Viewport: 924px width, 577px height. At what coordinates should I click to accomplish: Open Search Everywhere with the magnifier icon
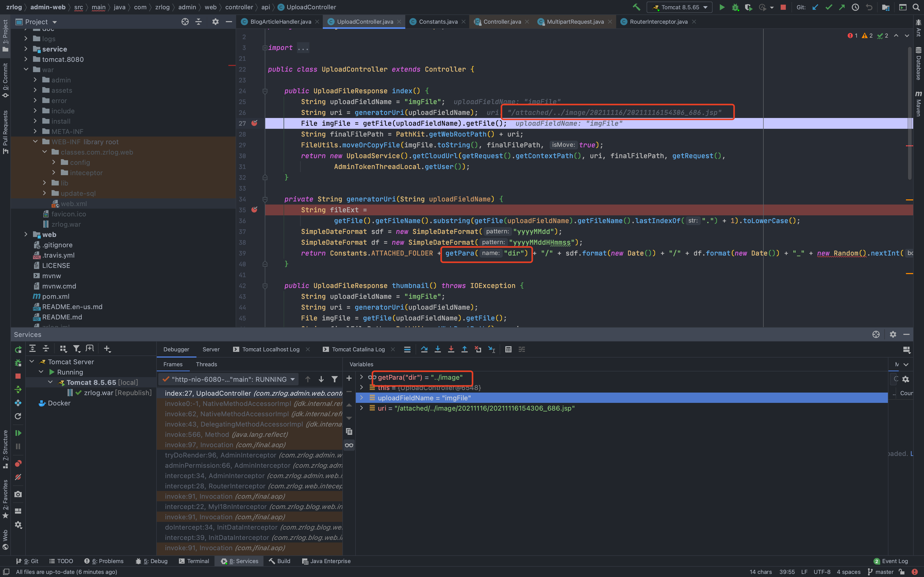click(916, 7)
